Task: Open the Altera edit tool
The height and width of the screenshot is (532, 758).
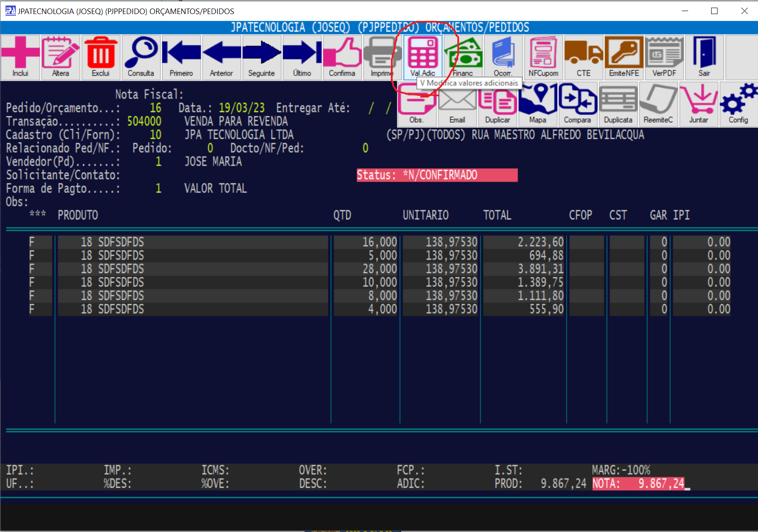Action: [60, 58]
